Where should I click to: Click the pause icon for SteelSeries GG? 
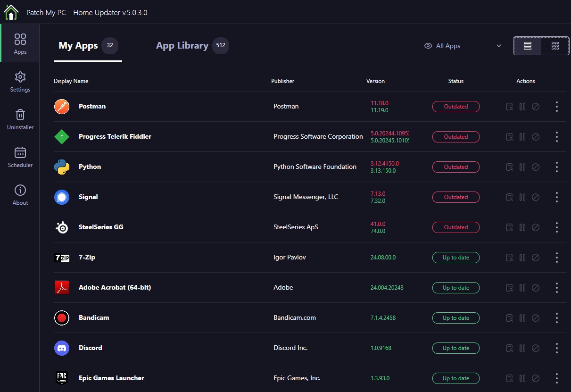click(522, 227)
